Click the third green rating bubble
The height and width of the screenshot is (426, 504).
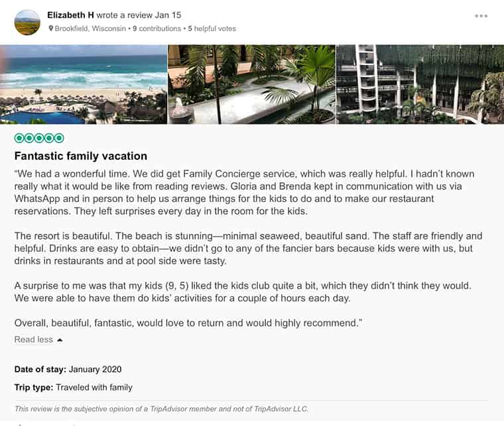[x=39, y=138]
